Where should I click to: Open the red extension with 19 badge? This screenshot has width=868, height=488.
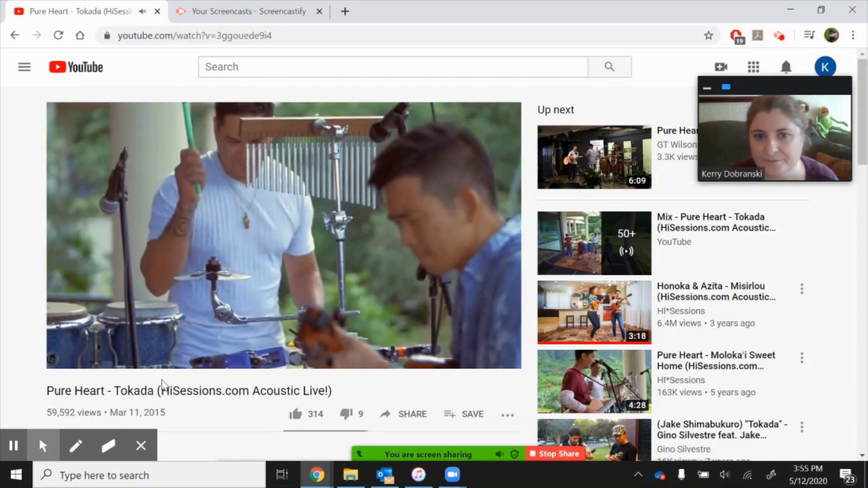coord(736,36)
